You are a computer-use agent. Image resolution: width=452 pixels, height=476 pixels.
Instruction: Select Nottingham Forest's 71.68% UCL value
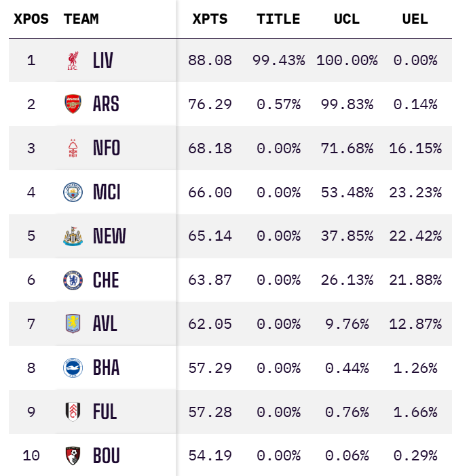pos(347,148)
